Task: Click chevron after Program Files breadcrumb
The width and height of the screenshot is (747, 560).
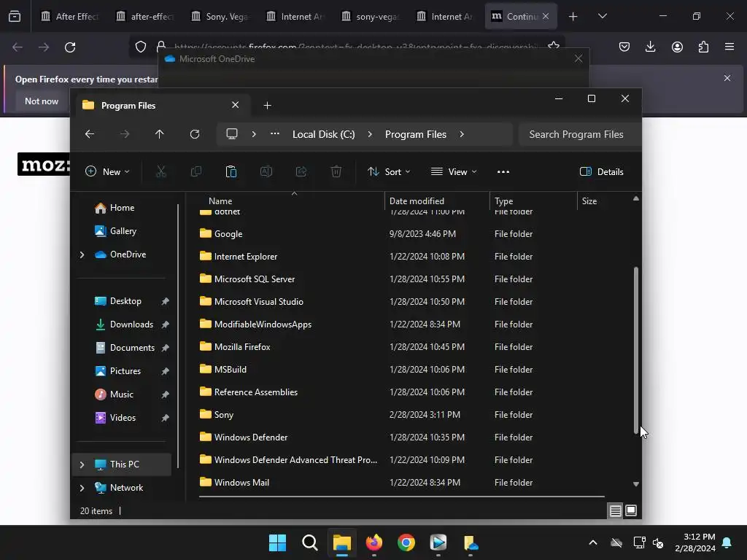Action: tap(462, 134)
